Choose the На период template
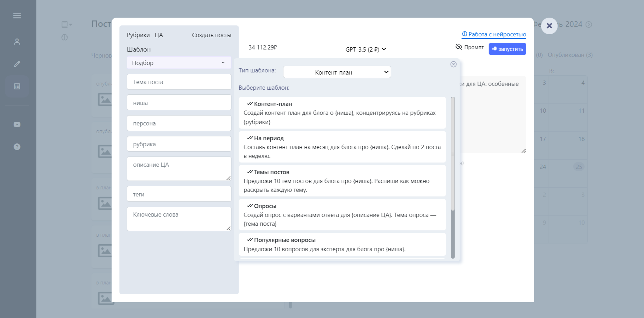This screenshot has width=644, height=318. pos(342,147)
